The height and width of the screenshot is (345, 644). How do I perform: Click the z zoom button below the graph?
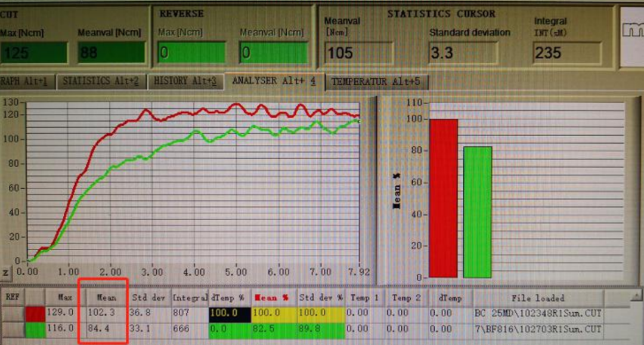click(5, 272)
